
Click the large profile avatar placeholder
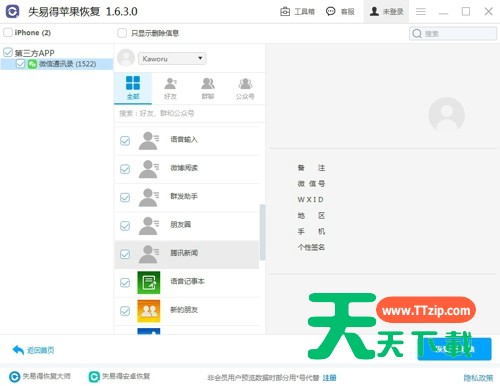tap(446, 115)
